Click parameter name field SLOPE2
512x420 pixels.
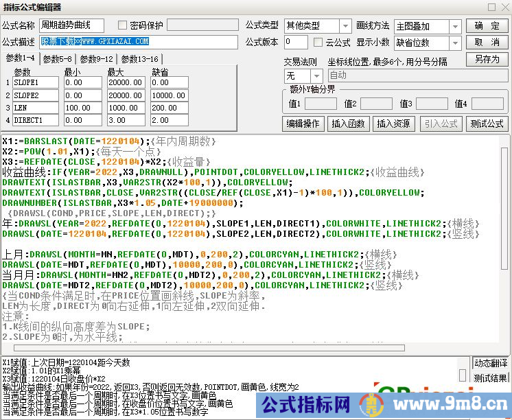pyautogui.click(x=36, y=95)
